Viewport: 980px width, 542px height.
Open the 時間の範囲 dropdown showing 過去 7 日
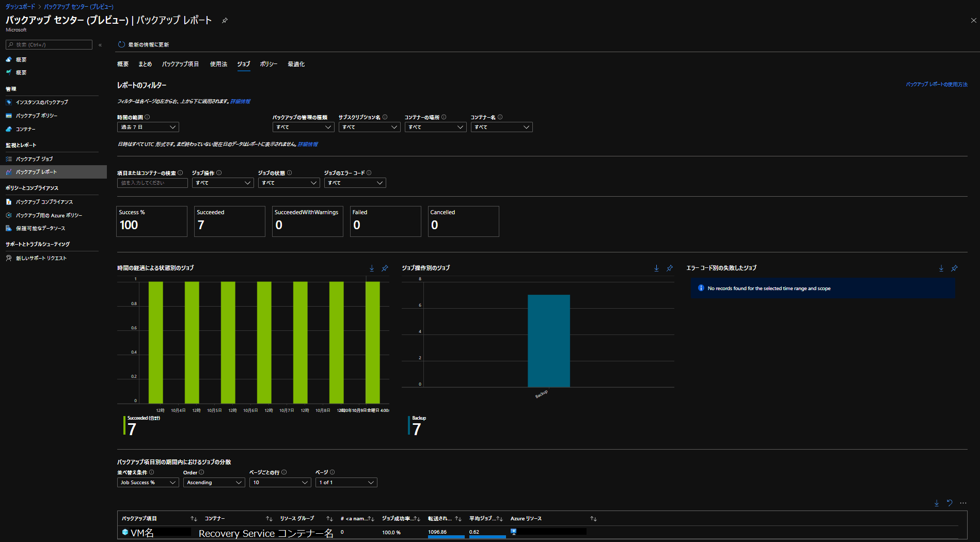[148, 127]
